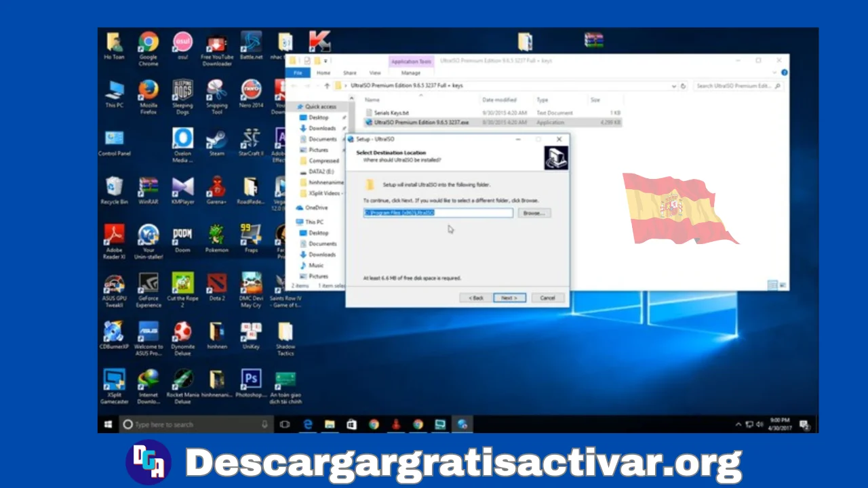
Task: Click Next in the UltraISO setup wizard
Action: [x=509, y=298]
